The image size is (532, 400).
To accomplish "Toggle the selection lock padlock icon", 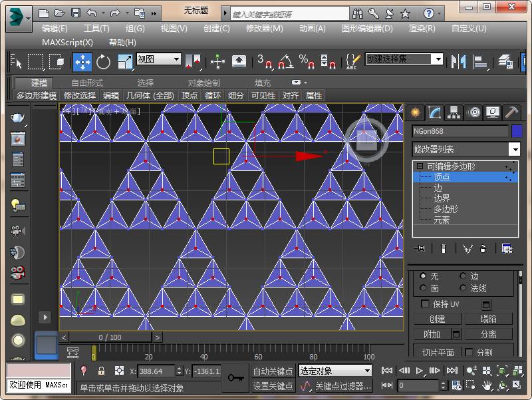I will point(101,371).
